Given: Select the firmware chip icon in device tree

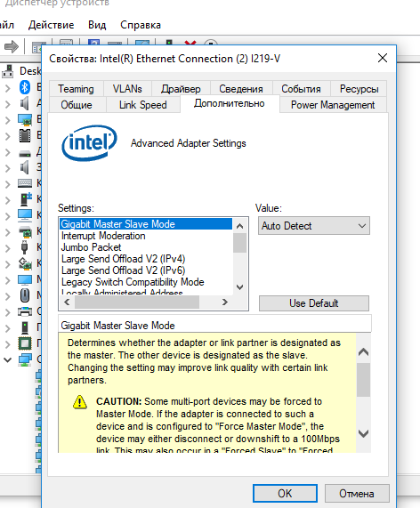Looking at the screenshot, I should point(25,135).
